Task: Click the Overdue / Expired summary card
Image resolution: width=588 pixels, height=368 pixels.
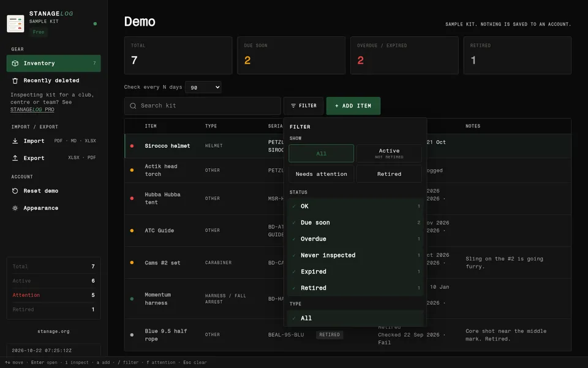Action: 404,55
